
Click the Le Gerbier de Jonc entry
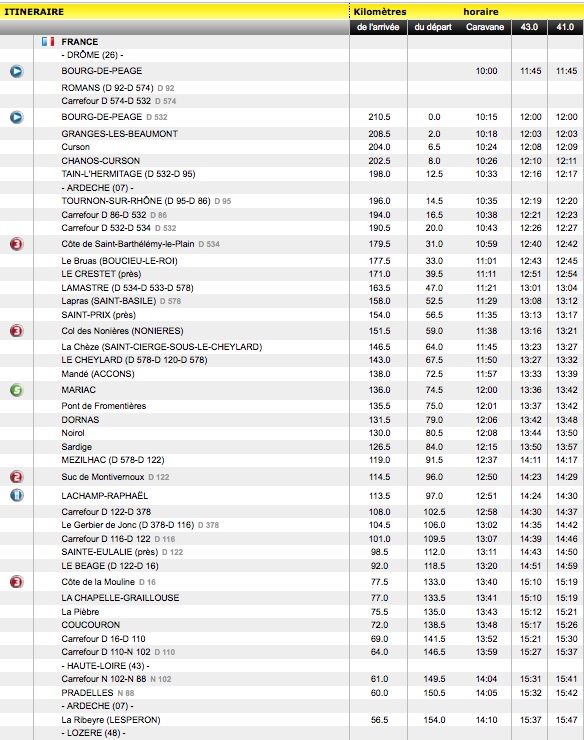coord(128,525)
